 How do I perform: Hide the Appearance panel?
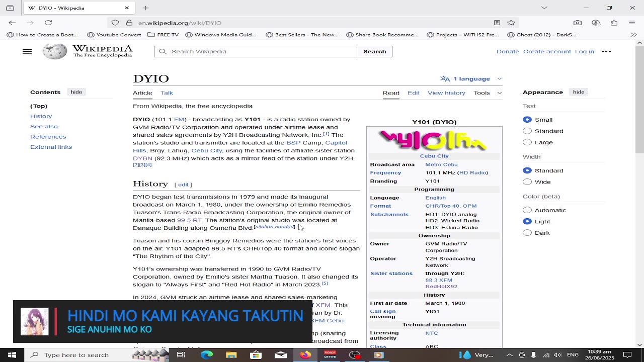[x=579, y=92]
